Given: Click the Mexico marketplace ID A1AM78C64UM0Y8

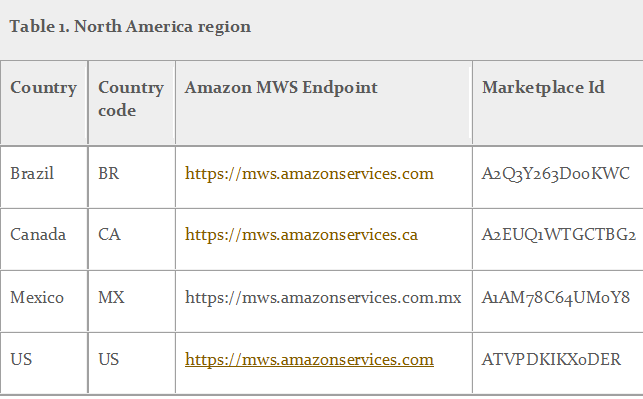Looking at the screenshot, I should [556, 297].
